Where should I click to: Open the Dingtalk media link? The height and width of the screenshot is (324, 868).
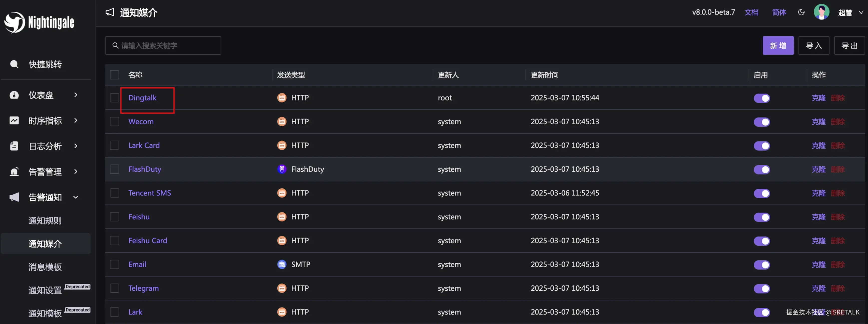(142, 97)
